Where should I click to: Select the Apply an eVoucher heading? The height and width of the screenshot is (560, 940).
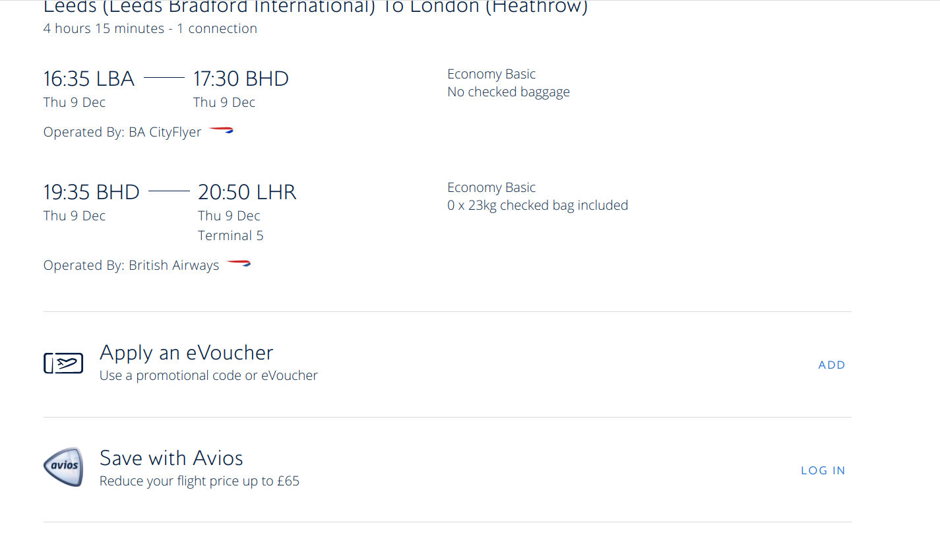pyautogui.click(x=186, y=353)
